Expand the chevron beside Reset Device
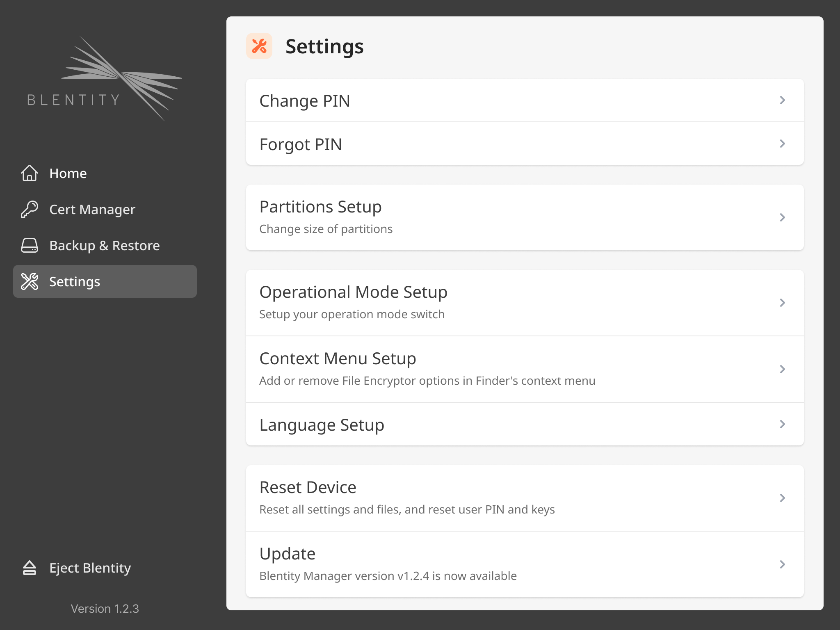Viewport: 840px width, 630px height. pos(783,498)
